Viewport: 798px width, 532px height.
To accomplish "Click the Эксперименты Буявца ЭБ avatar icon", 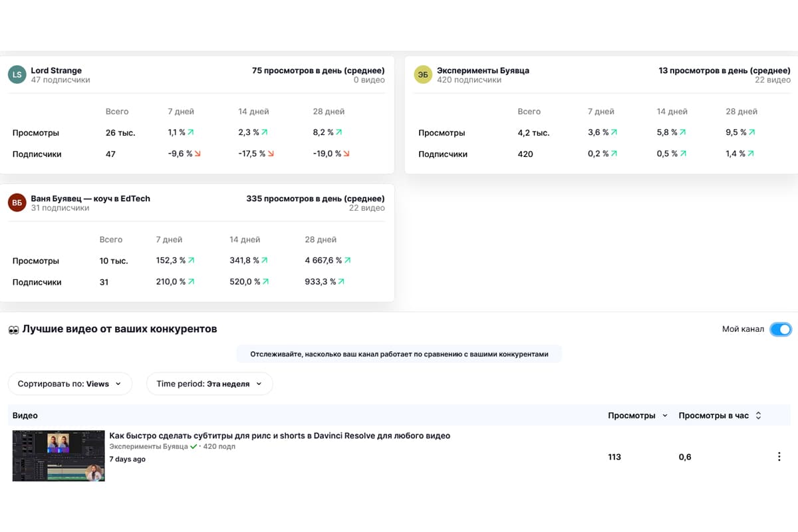I will click(423, 74).
